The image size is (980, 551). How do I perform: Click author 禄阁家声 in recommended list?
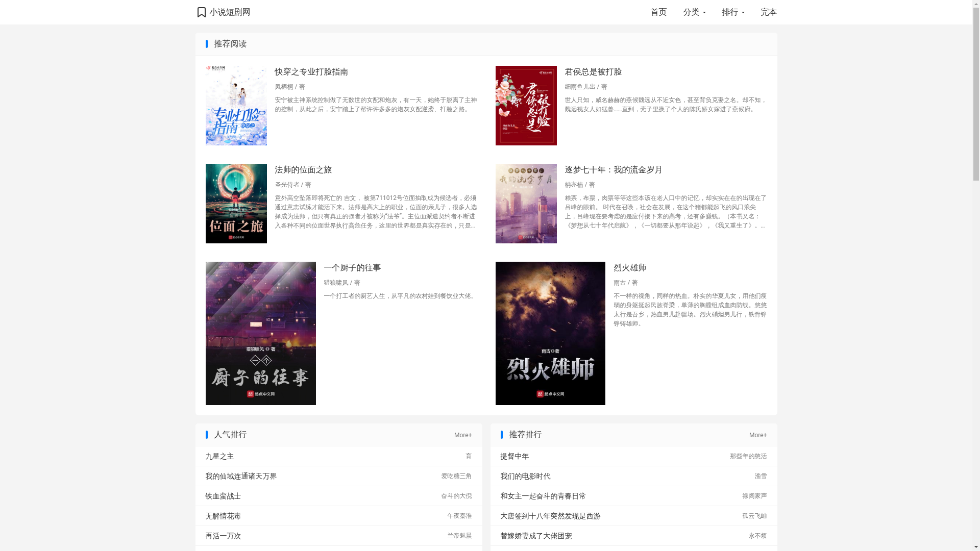pyautogui.click(x=754, y=496)
